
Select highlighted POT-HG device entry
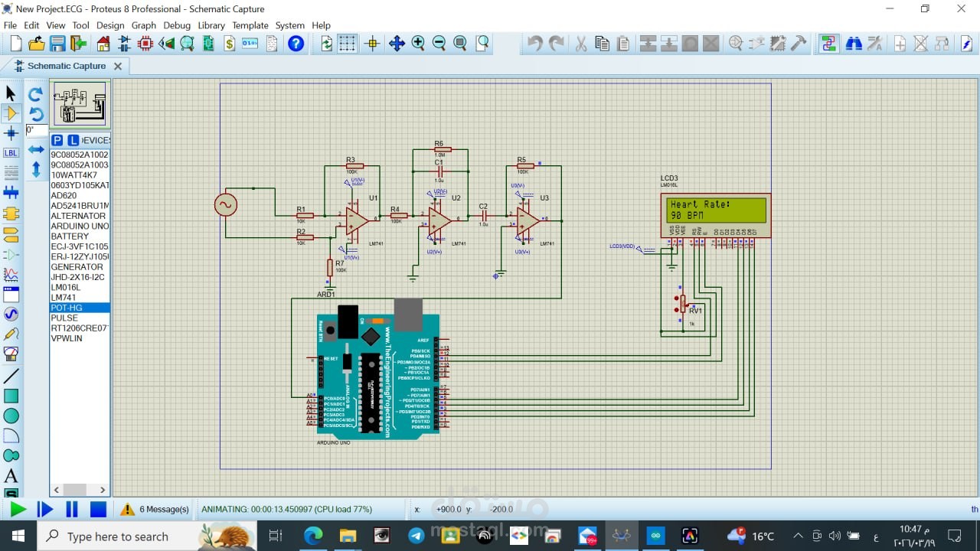point(80,308)
